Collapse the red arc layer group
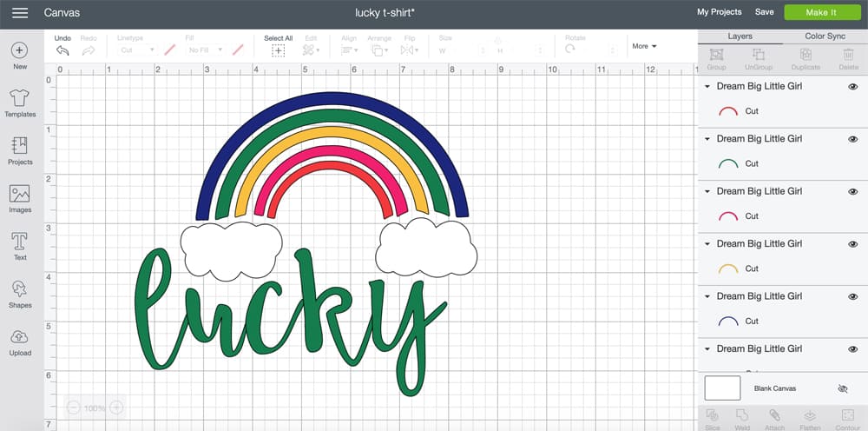The image size is (868, 431). [707, 87]
